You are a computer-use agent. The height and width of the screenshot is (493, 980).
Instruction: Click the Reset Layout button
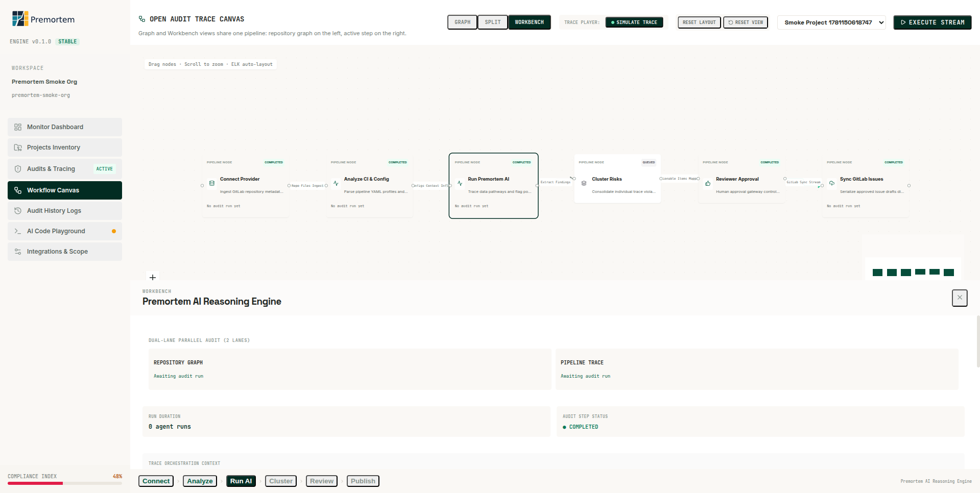coord(699,22)
